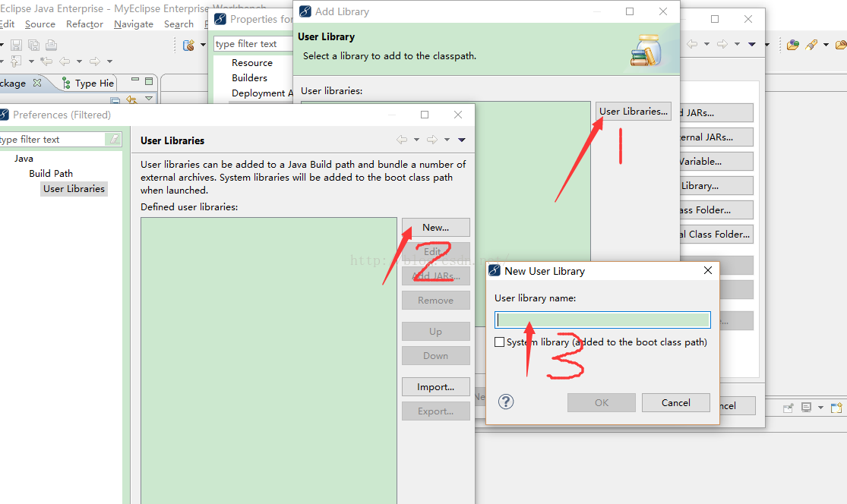847x504 pixels.
Task: Click back arrow in User Libraries header
Action: point(401,140)
